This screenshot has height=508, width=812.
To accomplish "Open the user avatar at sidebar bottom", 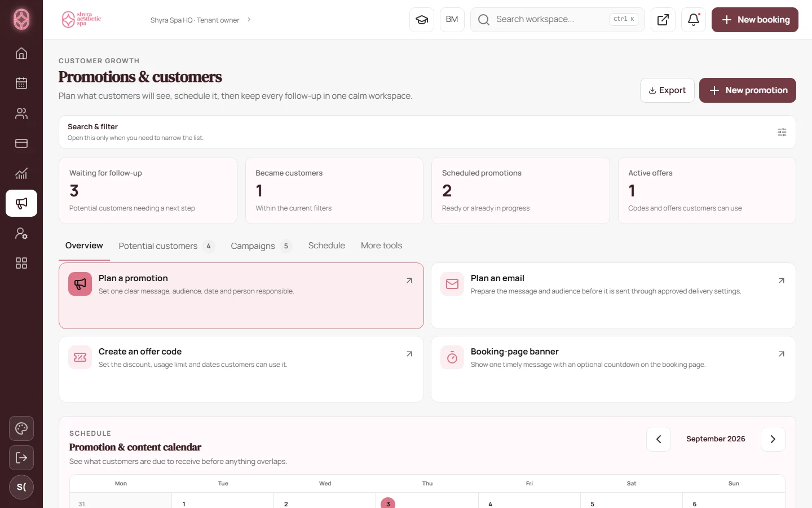I will point(21,487).
